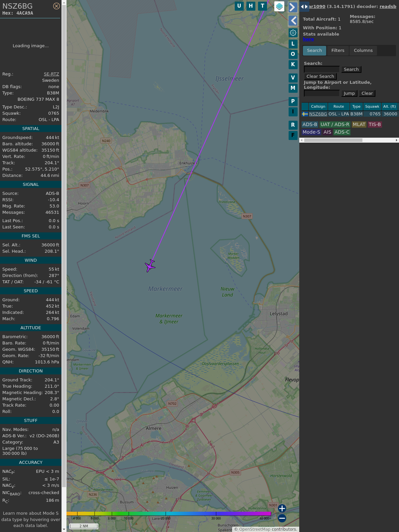Image resolution: width=399 pixels, height=532 pixels.
Task: Toggle the M map button
Action: (293, 88)
